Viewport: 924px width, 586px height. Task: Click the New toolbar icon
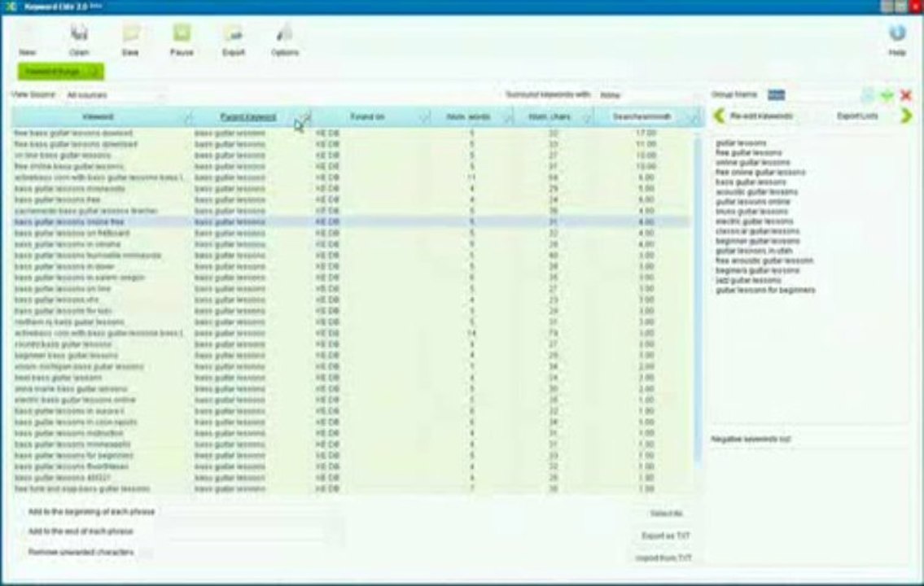pyautogui.click(x=27, y=39)
